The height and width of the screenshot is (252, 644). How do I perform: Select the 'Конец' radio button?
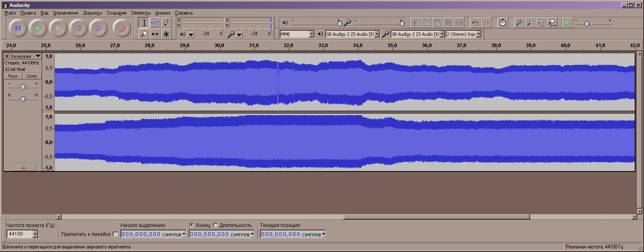[192, 225]
